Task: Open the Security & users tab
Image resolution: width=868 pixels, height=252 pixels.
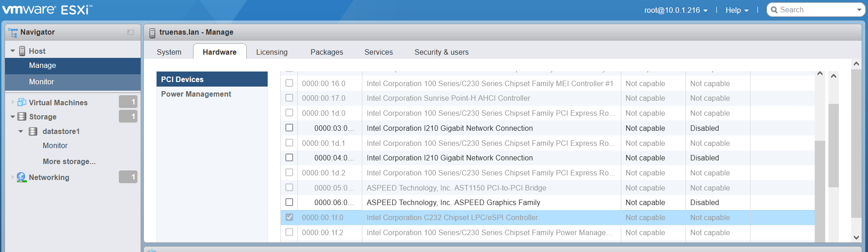Action: (442, 52)
